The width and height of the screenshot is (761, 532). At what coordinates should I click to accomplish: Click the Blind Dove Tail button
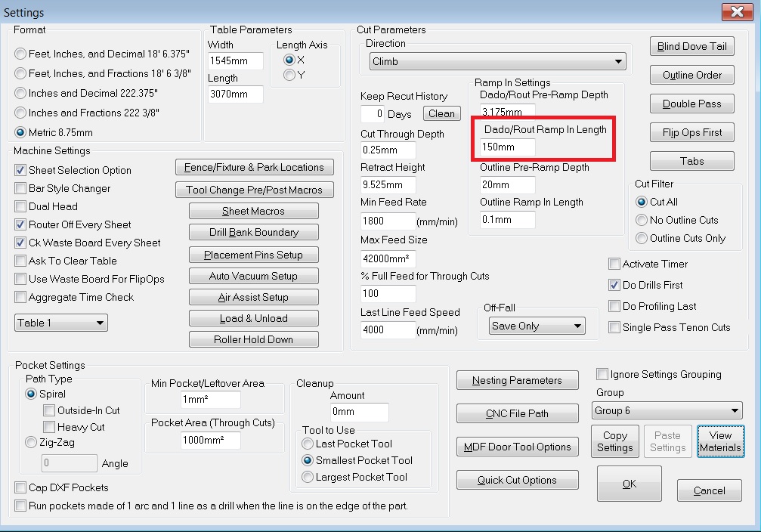coord(691,46)
